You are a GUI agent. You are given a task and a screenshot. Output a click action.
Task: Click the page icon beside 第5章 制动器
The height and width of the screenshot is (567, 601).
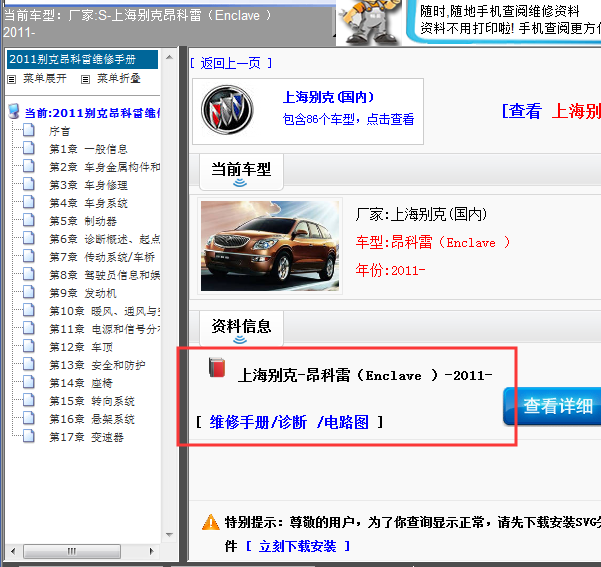point(29,220)
